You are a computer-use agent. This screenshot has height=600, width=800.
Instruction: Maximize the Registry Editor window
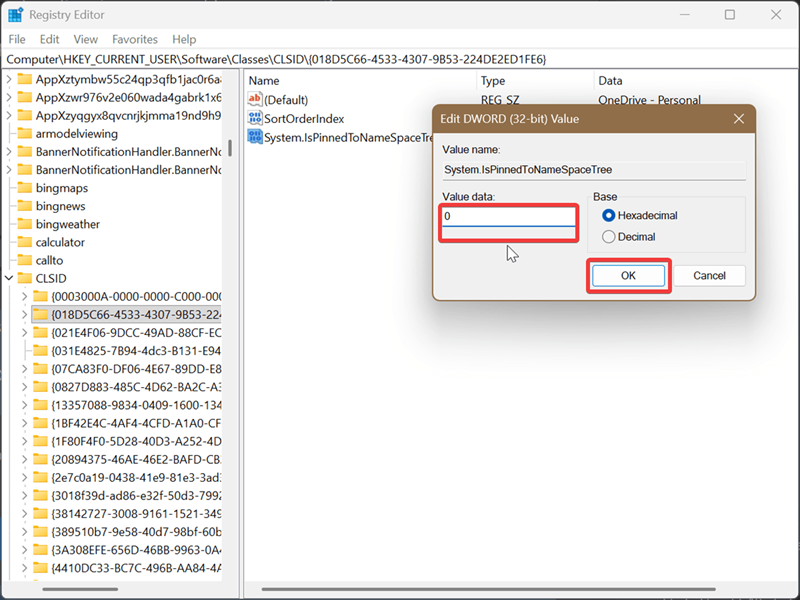pyautogui.click(x=730, y=15)
